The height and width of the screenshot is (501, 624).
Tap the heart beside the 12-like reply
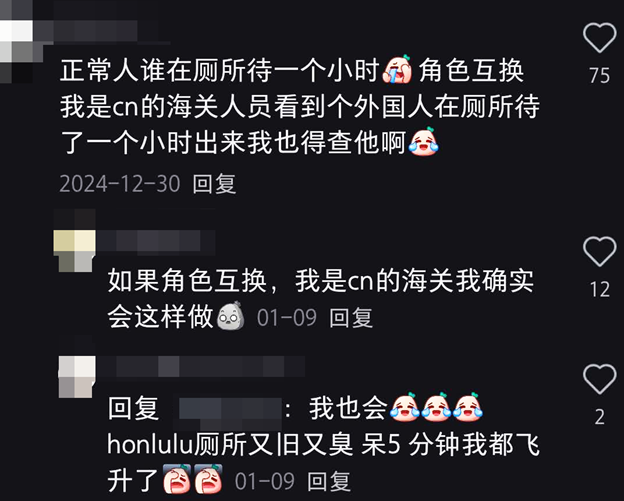pos(599,251)
